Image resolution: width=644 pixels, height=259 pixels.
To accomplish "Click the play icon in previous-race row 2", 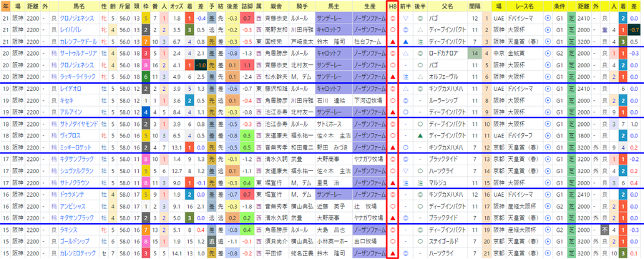I will click(547, 29).
